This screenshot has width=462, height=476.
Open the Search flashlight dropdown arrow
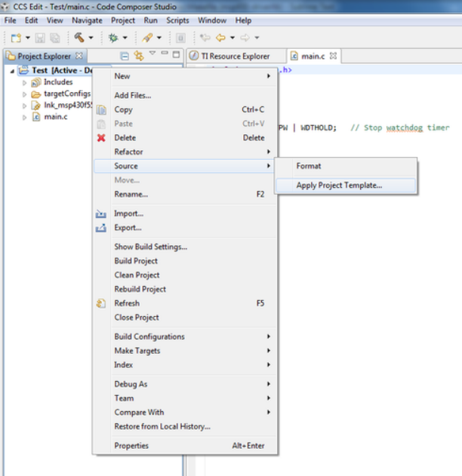tap(159, 38)
